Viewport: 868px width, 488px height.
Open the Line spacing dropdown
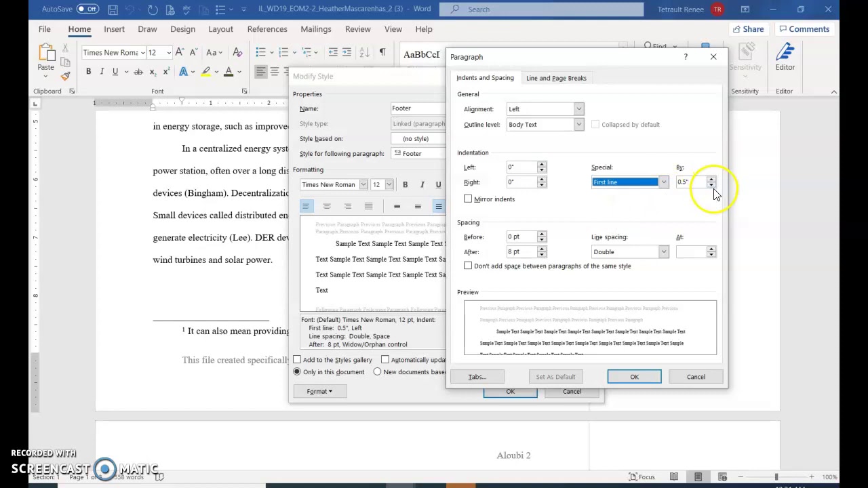coord(664,252)
